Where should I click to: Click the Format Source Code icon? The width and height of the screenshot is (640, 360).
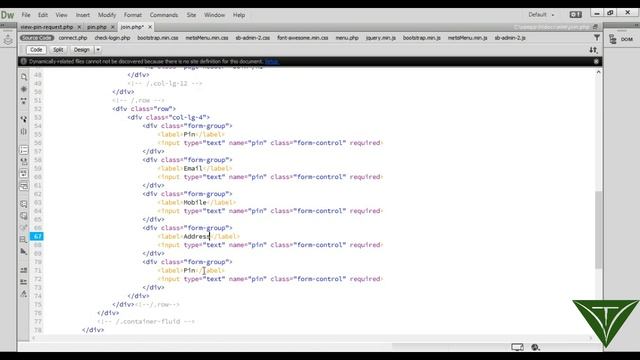pyautogui.click(x=24, y=294)
